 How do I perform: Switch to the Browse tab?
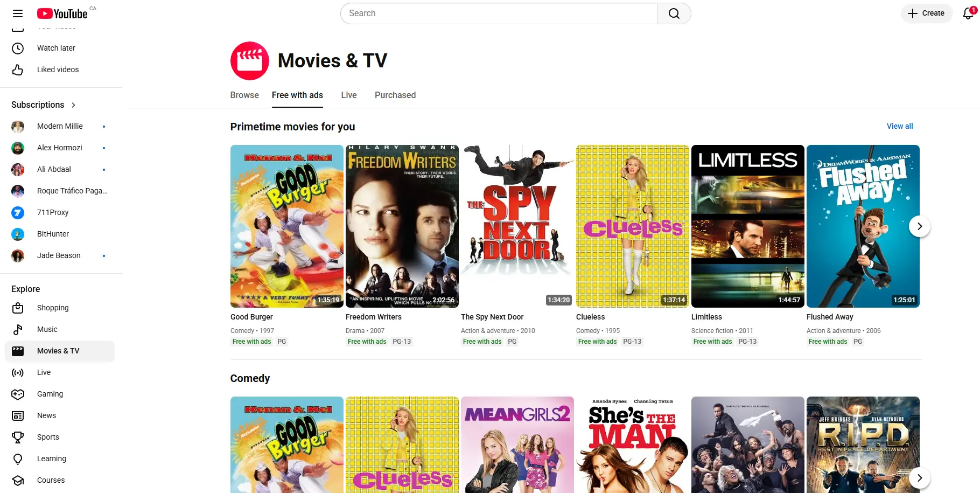point(244,95)
